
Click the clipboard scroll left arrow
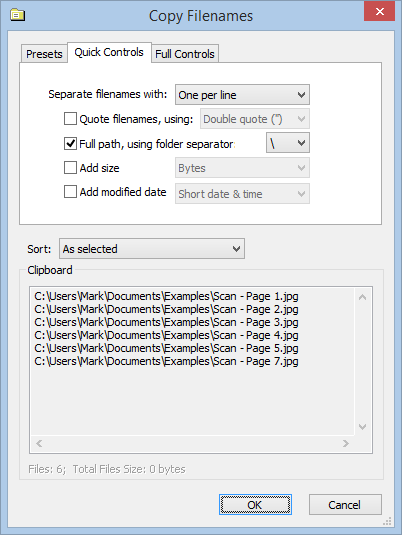pyautogui.click(x=39, y=443)
